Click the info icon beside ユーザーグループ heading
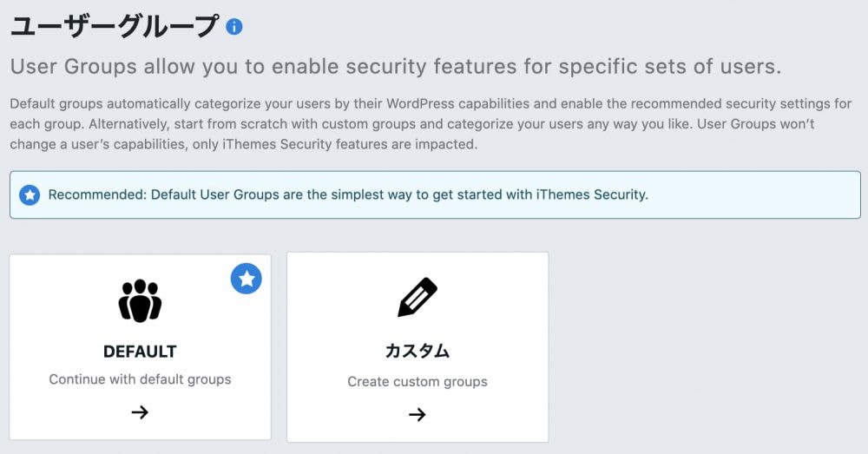The height and width of the screenshot is (454, 868). (x=233, y=27)
